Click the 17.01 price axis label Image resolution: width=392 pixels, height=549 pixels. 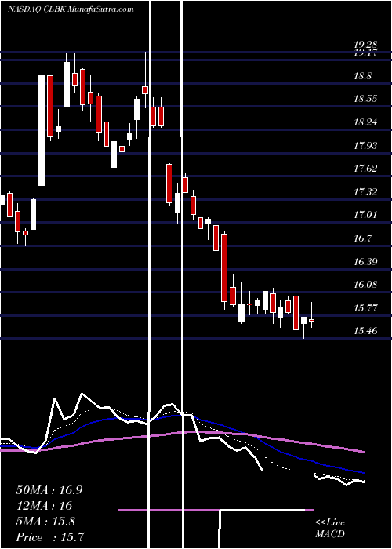365,215
